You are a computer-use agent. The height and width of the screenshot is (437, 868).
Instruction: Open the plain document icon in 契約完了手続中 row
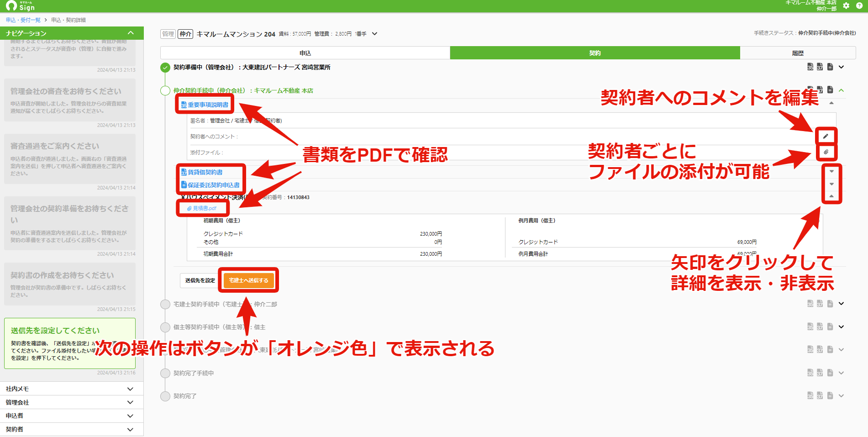pyautogui.click(x=830, y=373)
